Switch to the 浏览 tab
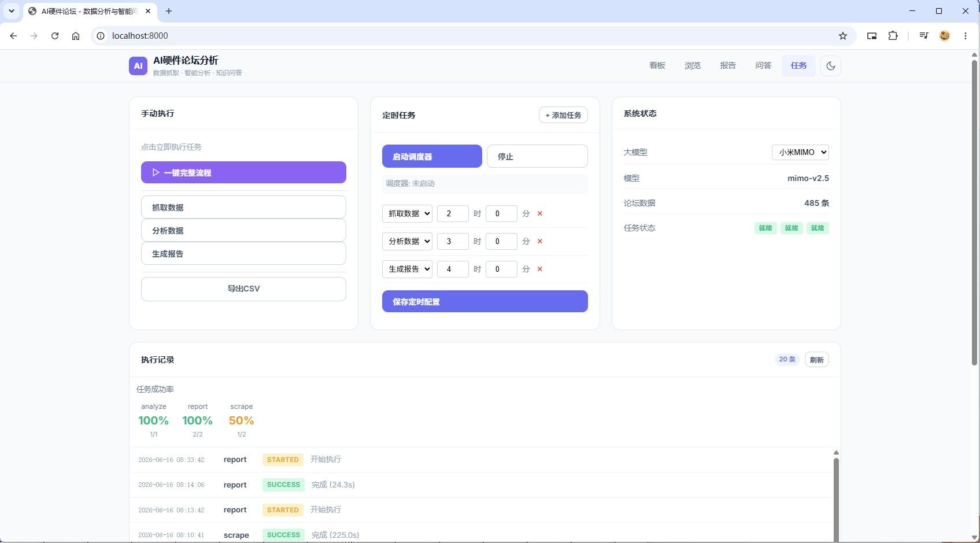The width and height of the screenshot is (980, 543). 693,66
